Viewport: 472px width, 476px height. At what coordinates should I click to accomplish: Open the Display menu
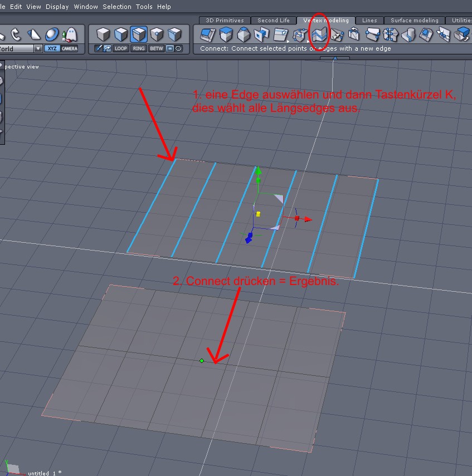point(57,6)
